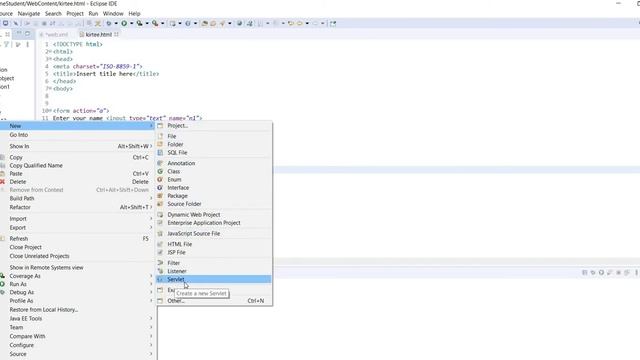Screen dimensions: 640x360
Task: Click the JSP File icon
Action: (x=160, y=252)
